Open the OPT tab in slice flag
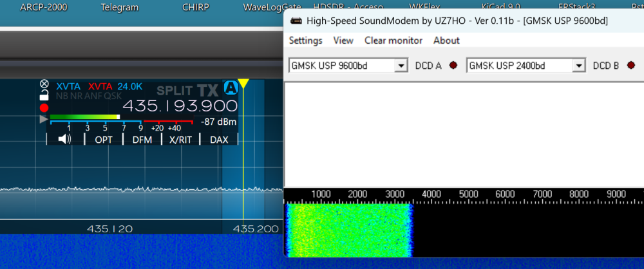 coord(104,140)
